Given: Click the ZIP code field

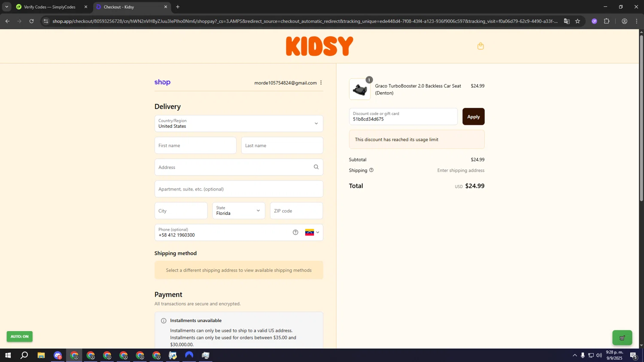Looking at the screenshot, I should (x=296, y=211).
